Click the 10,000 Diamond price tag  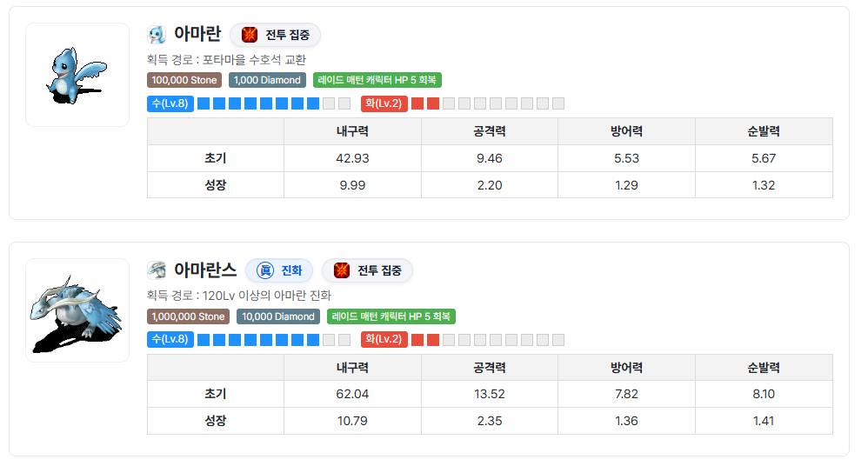(278, 316)
